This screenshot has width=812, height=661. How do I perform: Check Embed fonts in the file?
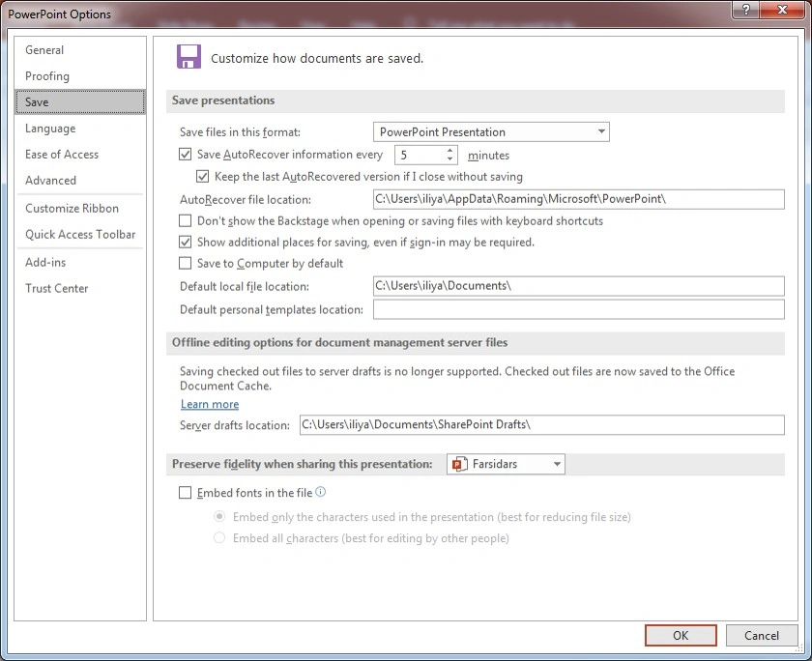click(187, 493)
